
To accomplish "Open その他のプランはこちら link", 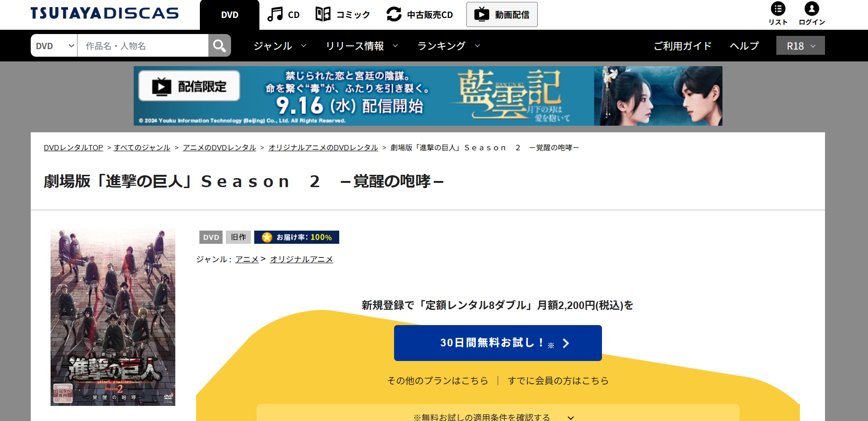I will [x=438, y=380].
